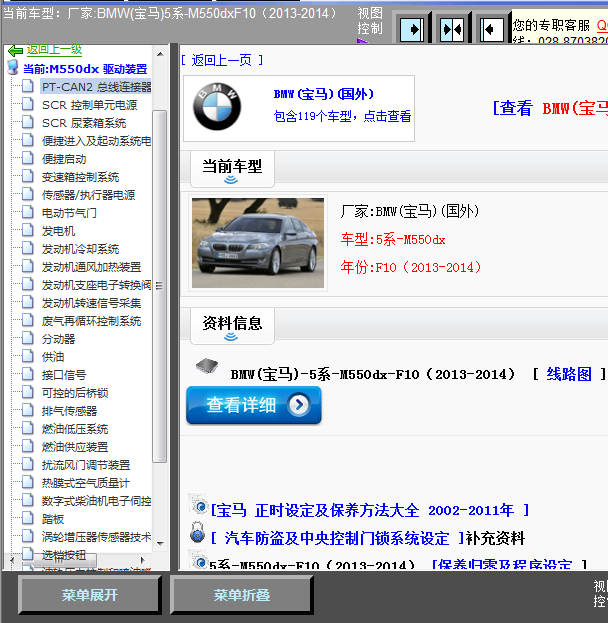This screenshot has width=608, height=623.
Task: Select 涡轮增压器传感器技术 tree item
Action: tap(97, 537)
